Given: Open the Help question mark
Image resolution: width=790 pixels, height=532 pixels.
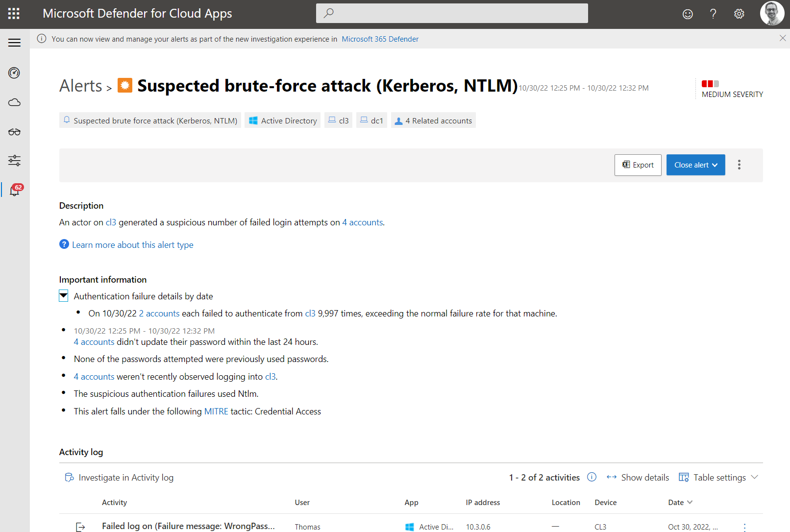Looking at the screenshot, I should [x=713, y=14].
